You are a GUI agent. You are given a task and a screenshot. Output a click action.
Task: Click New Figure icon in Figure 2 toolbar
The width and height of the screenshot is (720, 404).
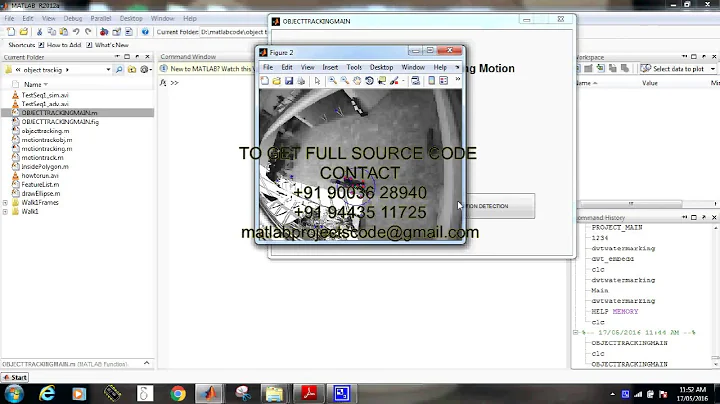(x=265, y=81)
